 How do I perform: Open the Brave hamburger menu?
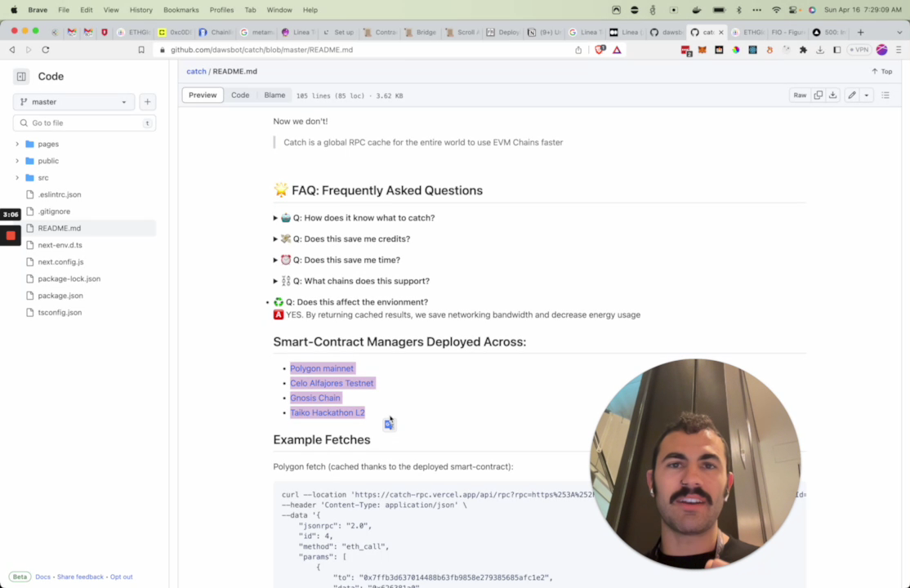(899, 50)
